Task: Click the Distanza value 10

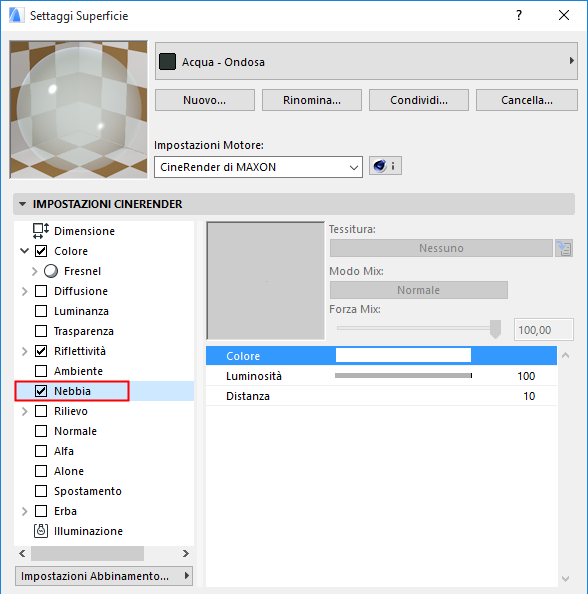Action: (529, 396)
